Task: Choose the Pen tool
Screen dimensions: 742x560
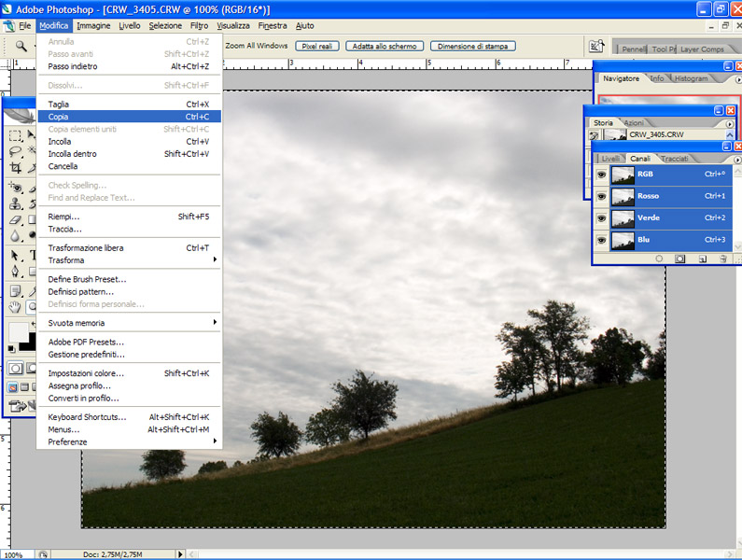Action: pos(15,272)
